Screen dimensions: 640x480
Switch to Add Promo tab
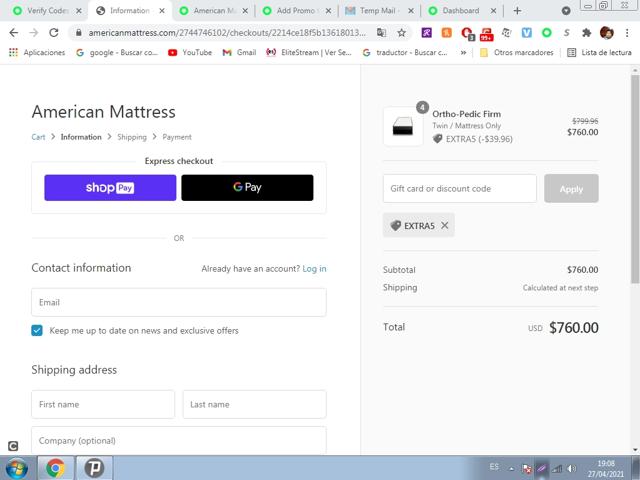pos(296,11)
